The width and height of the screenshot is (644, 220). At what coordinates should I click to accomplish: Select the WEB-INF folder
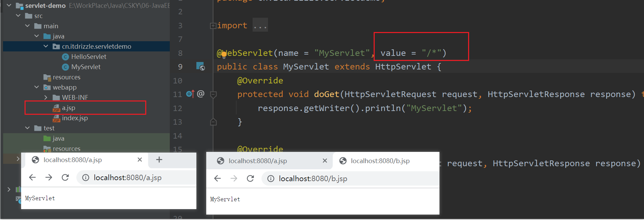75,97
